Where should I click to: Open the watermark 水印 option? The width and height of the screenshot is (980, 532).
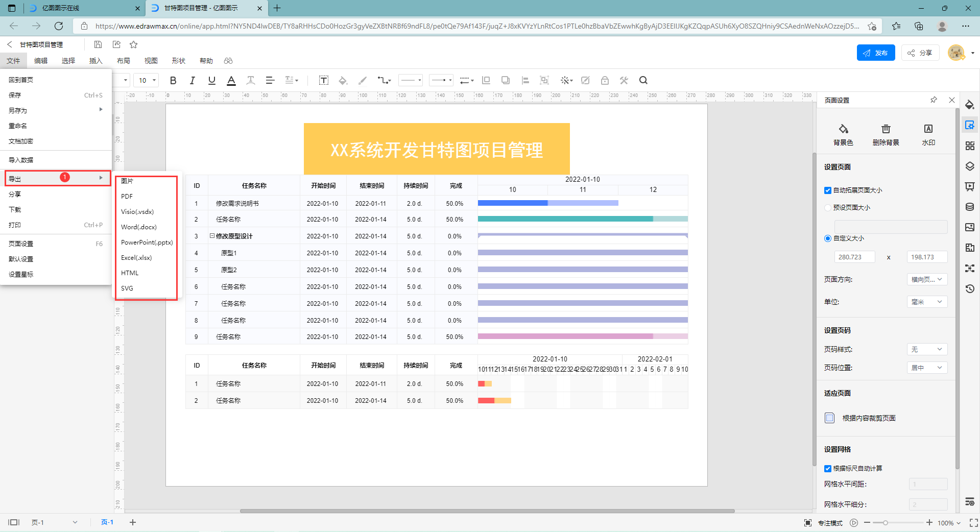(928, 135)
